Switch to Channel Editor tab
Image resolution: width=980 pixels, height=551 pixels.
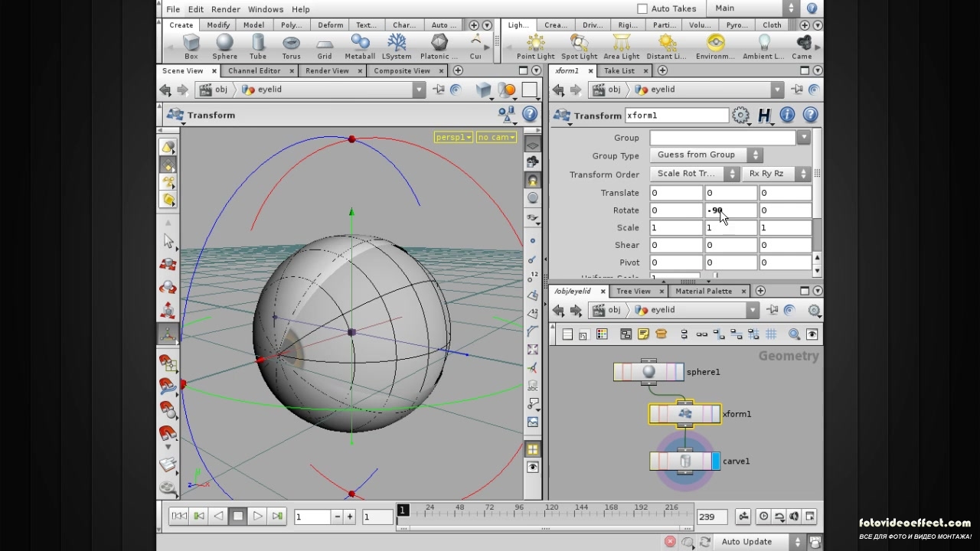click(x=254, y=70)
